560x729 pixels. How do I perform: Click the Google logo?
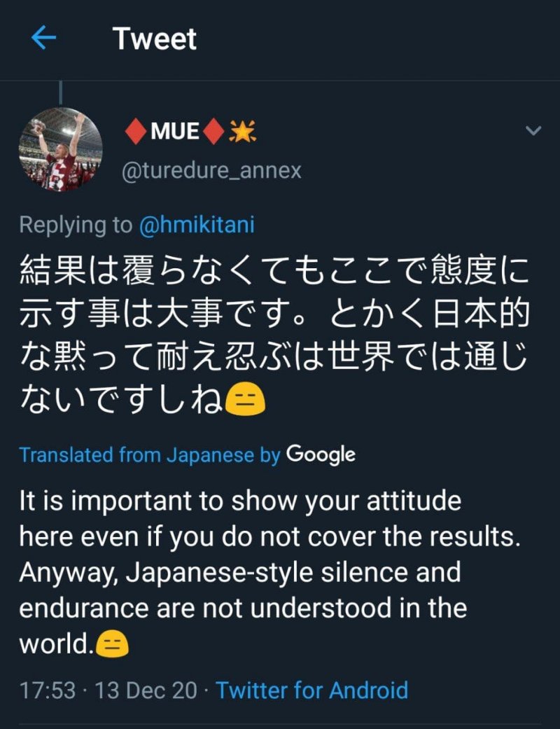[x=321, y=454]
